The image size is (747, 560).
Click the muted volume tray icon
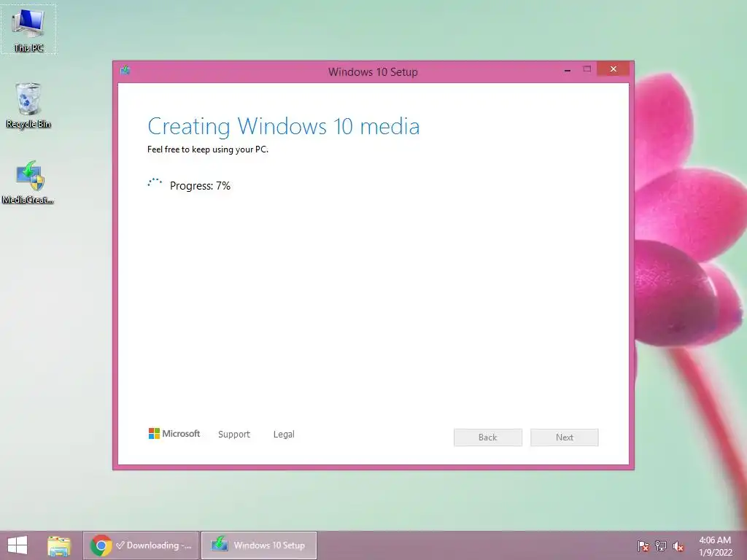point(678,546)
